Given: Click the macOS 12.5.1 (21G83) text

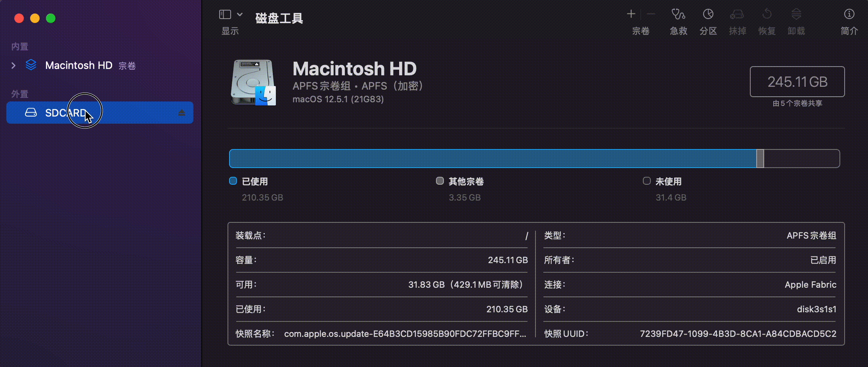Looking at the screenshot, I should tap(338, 99).
